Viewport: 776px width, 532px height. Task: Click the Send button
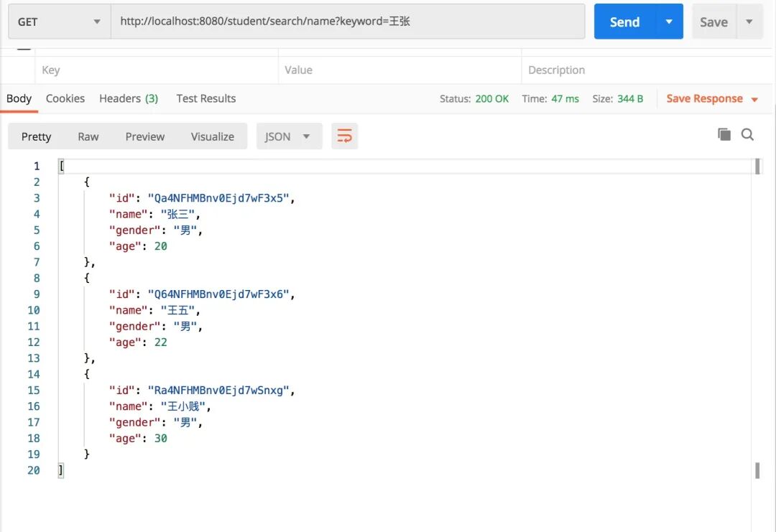pyautogui.click(x=624, y=22)
